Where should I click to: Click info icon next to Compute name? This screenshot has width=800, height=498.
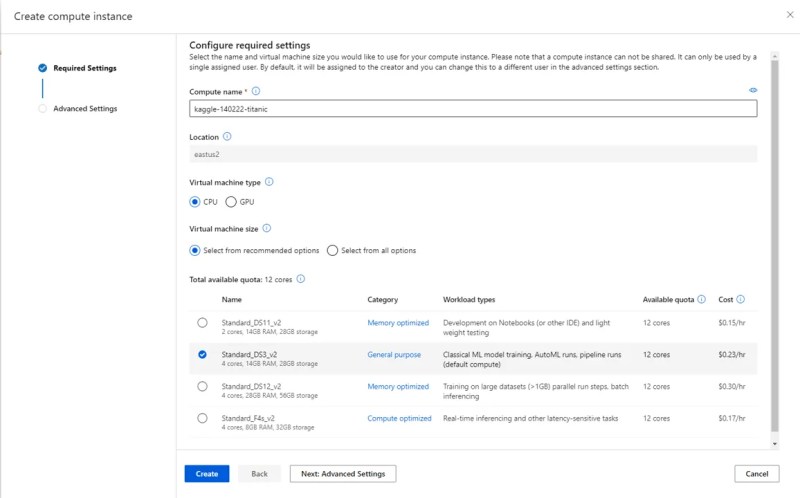coord(256,91)
